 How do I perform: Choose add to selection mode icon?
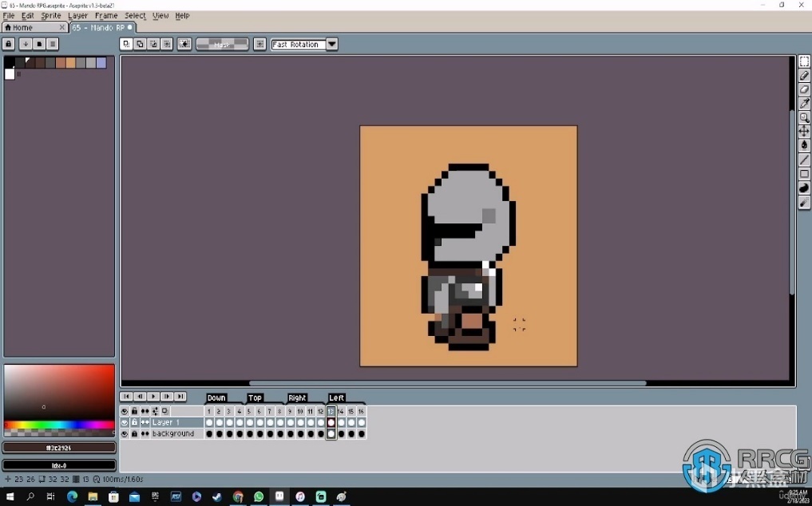[x=140, y=44]
